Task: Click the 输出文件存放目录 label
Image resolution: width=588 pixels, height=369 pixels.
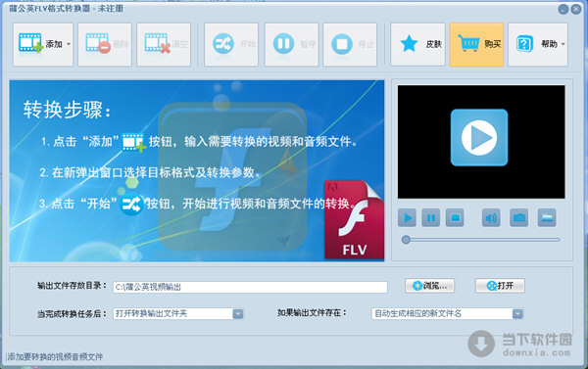Action: 72,286
